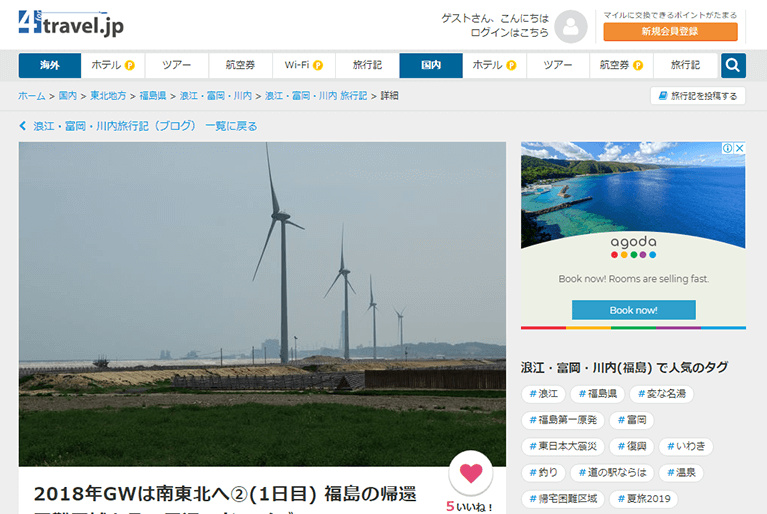Go back via left chevron arrow

23,126
